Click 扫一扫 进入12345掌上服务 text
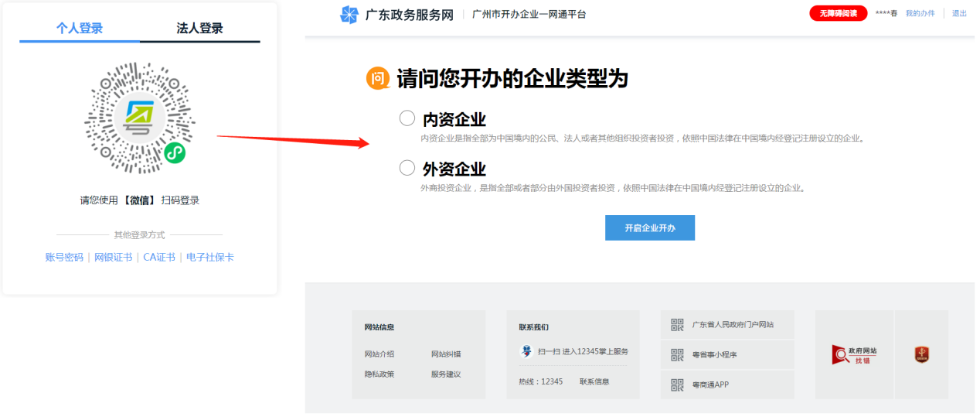980x417 pixels. [x=583, y=351]
